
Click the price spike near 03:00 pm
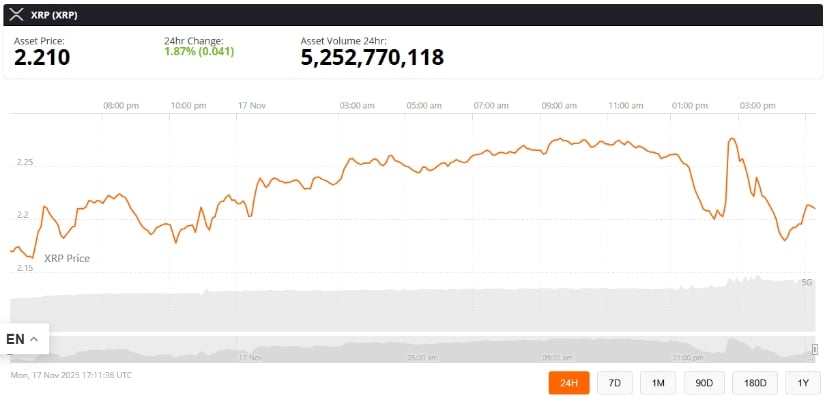[x=732, y=140]
